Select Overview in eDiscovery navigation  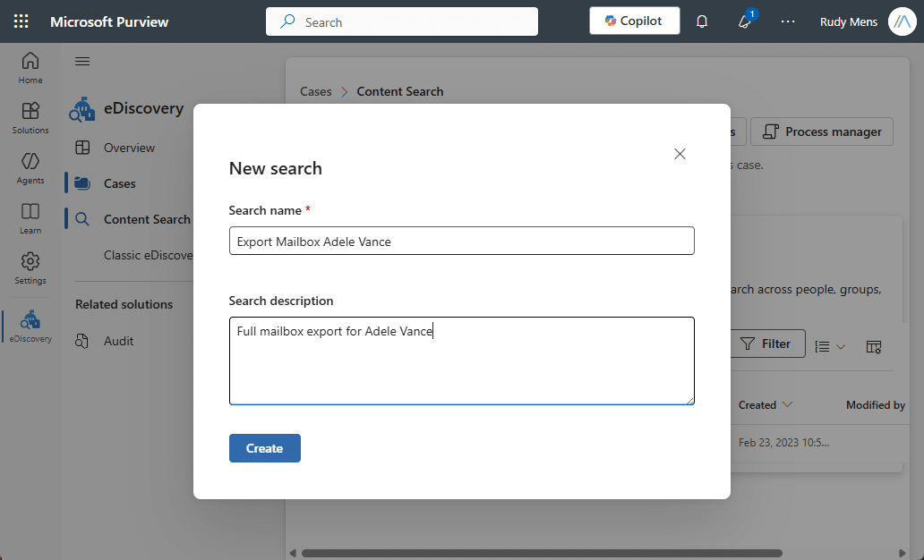click(129, 148)
